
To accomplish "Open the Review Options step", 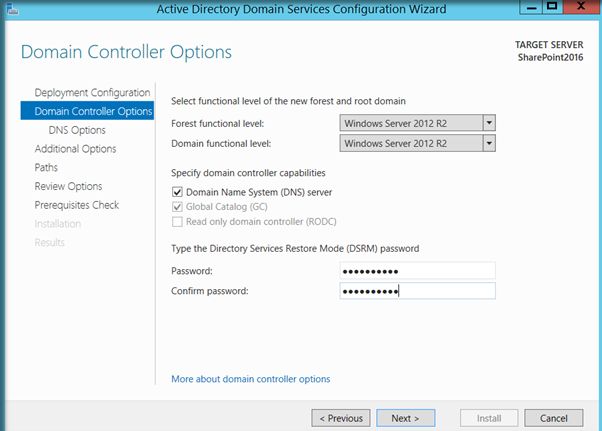I will click(68, 186).
